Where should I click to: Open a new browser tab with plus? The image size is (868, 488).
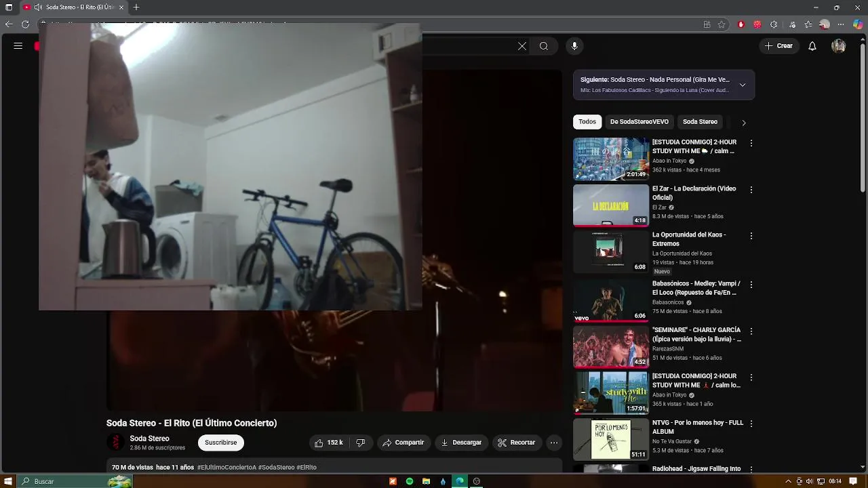[x=136, y=7]
